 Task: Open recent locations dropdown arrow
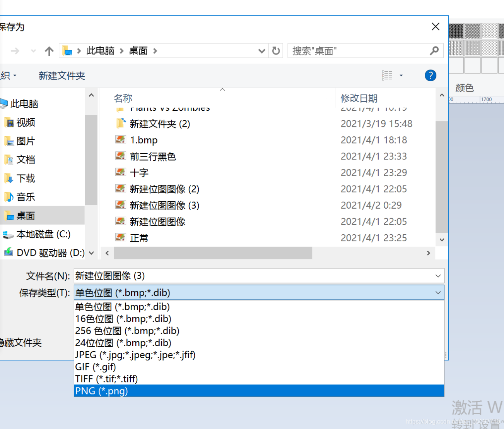[34, 51]
